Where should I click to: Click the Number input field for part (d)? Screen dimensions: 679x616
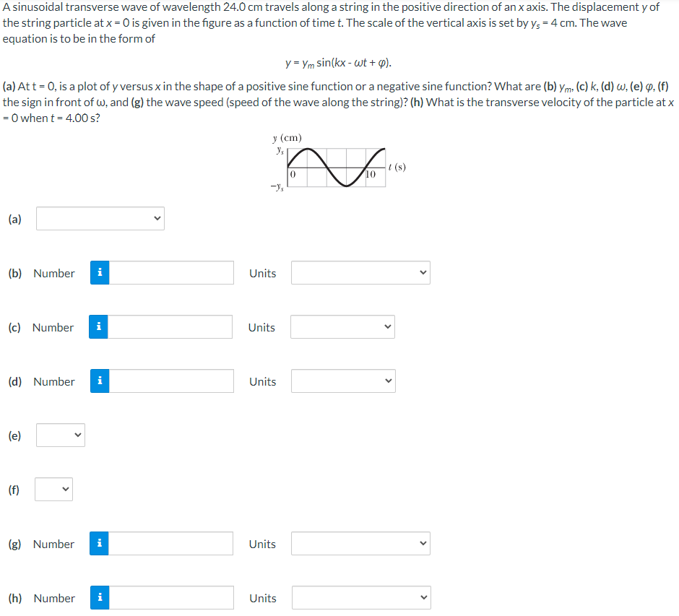coord(173,381)
